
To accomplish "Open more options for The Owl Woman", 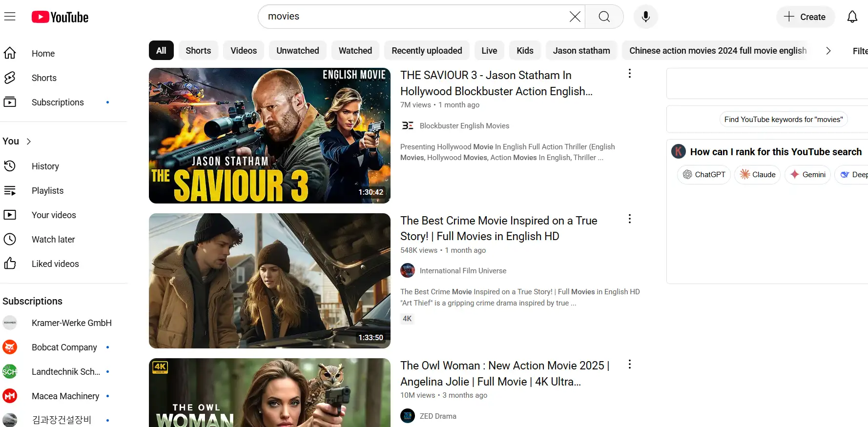I will tap(630, 364).
